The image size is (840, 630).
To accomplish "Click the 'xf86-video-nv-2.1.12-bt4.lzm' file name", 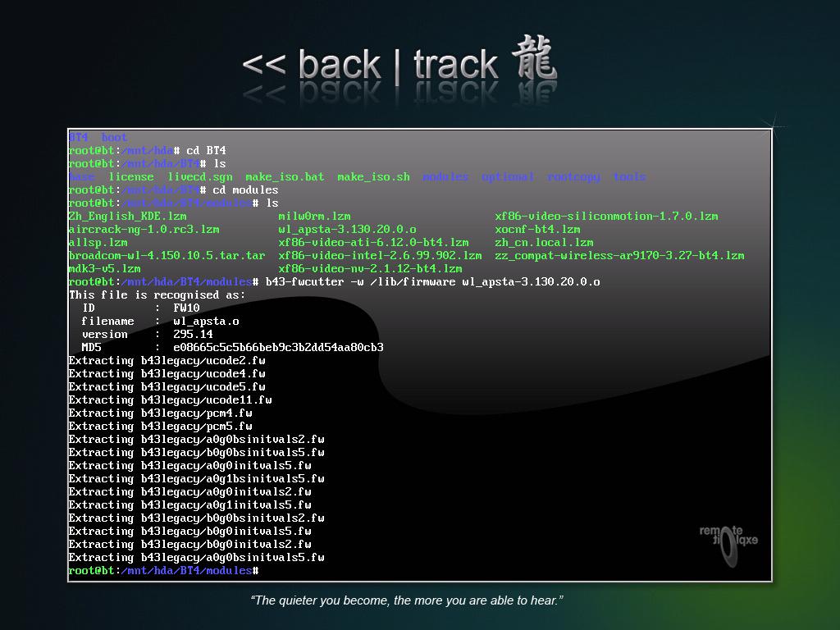I will [x=370, y=269].
